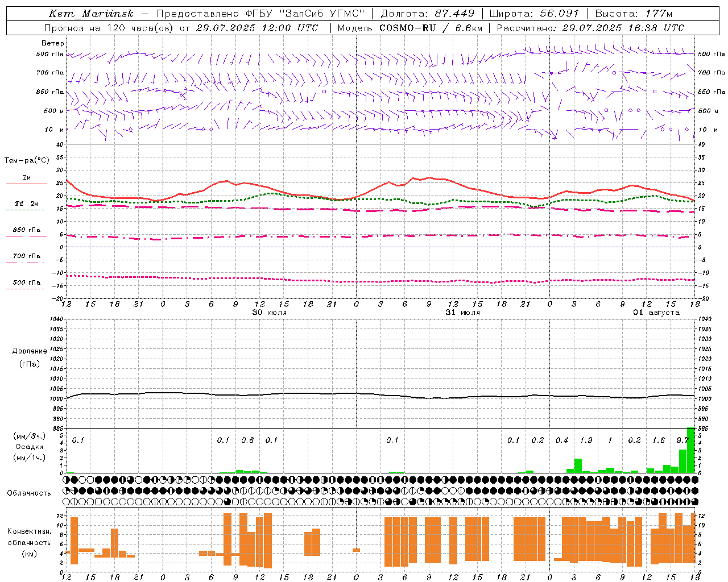The image size is (728, 582).
Task: Click the Облачность cloud cover label
Action: click(29, 493)
